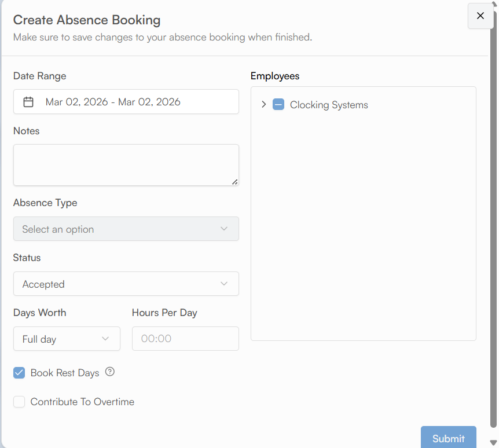Click the chevron arrow in Status field
499x448 pixels.
pos(224,284)
